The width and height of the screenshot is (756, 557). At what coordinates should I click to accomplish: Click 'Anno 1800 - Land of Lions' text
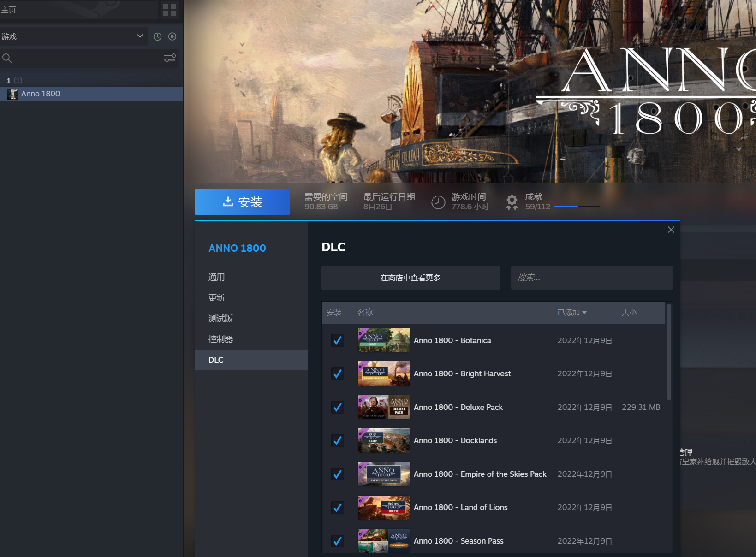[461, 508]
